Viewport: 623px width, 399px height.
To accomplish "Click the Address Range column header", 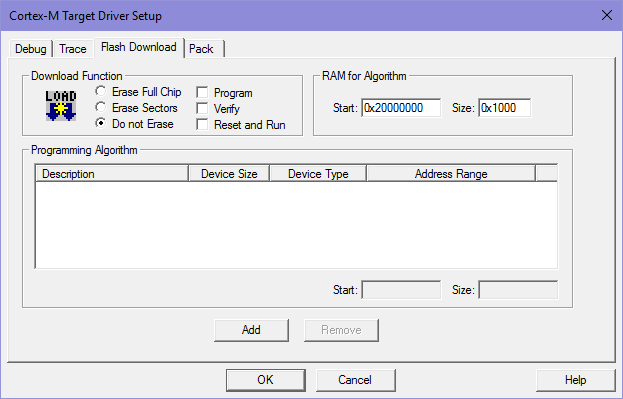I will (x=451, y=174).
